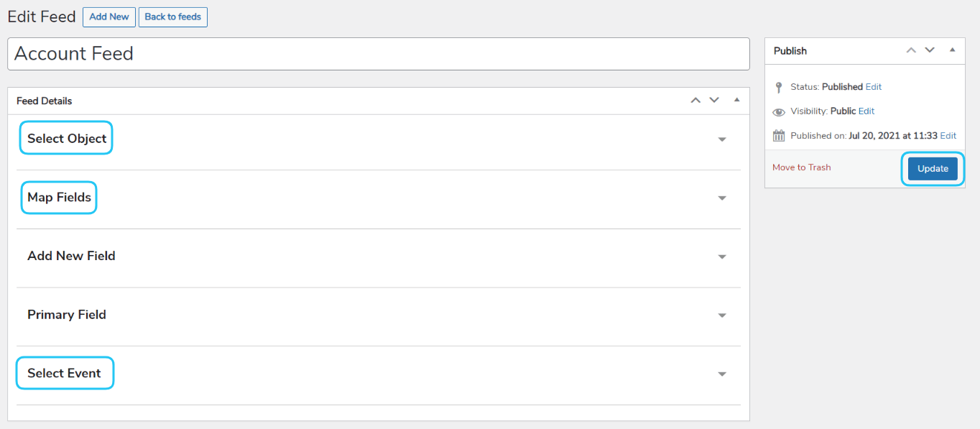
Task: Click the Back to feeds button
Action: click(x=172, y=17)
